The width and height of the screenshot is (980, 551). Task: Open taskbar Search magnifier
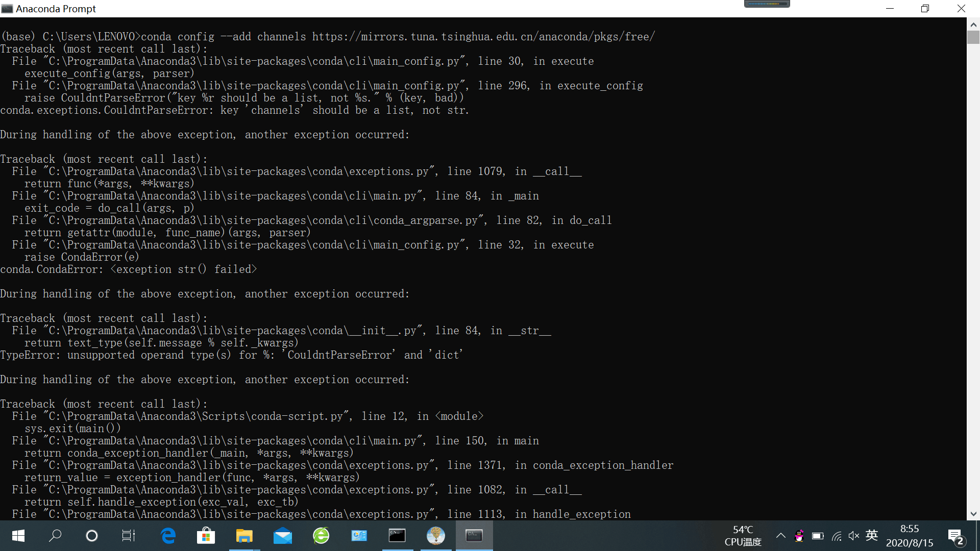coord(55,536)
